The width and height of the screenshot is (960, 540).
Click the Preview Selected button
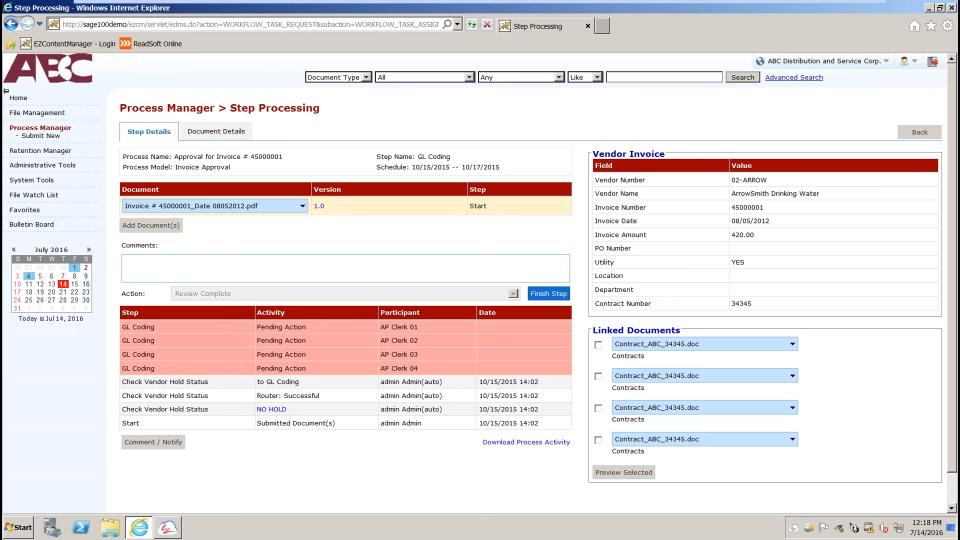pos(624,473)
